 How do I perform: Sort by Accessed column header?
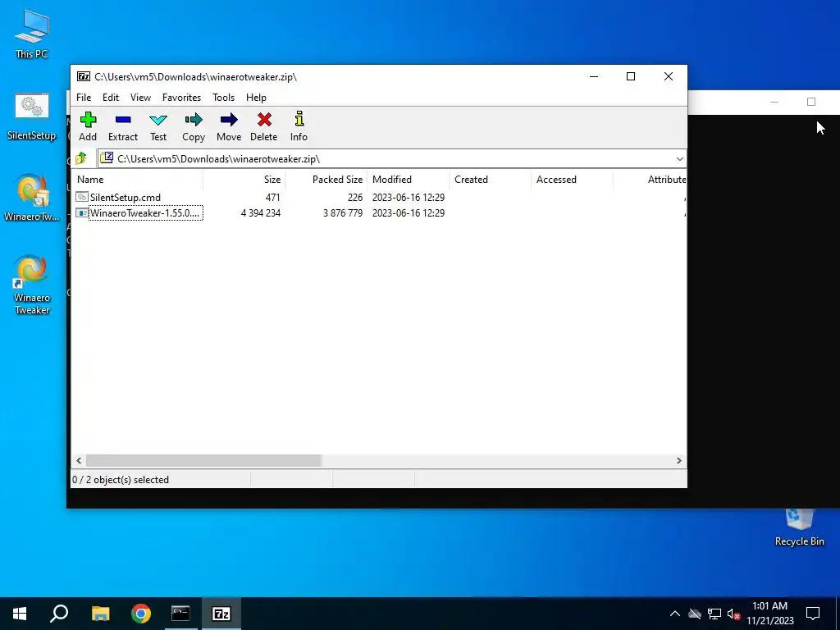pos(572,180)
